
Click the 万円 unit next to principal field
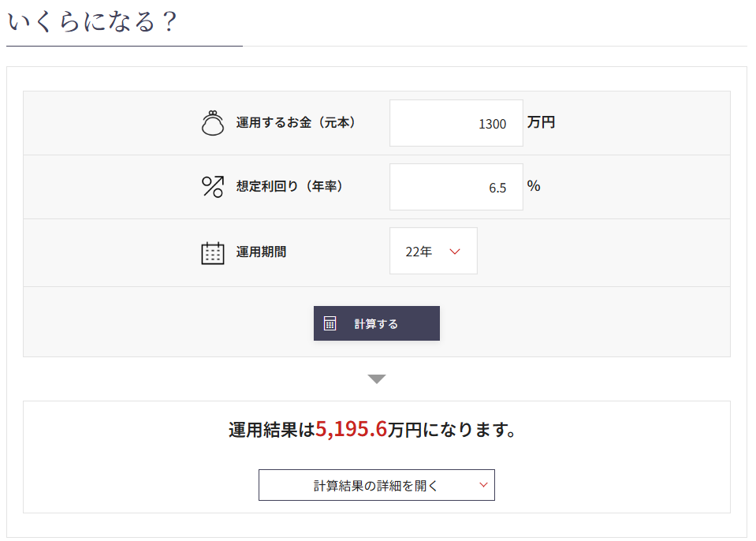(x=542, y=123)
